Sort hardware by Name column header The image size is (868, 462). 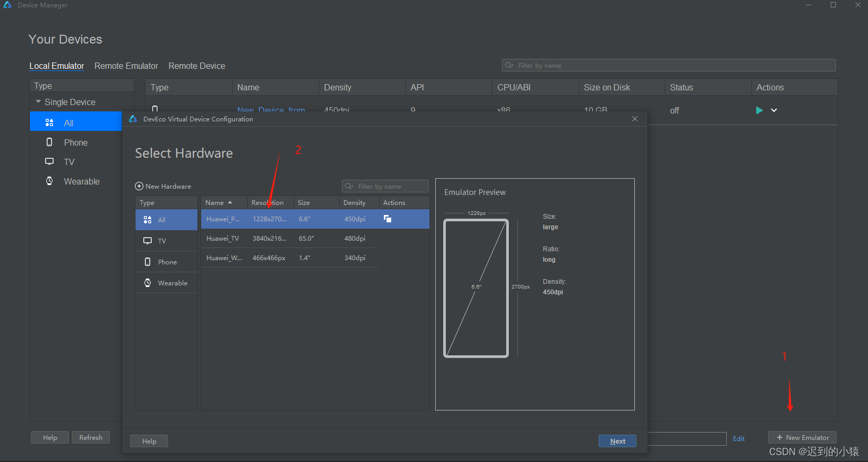pyautogui.click(x=224, y=202)
